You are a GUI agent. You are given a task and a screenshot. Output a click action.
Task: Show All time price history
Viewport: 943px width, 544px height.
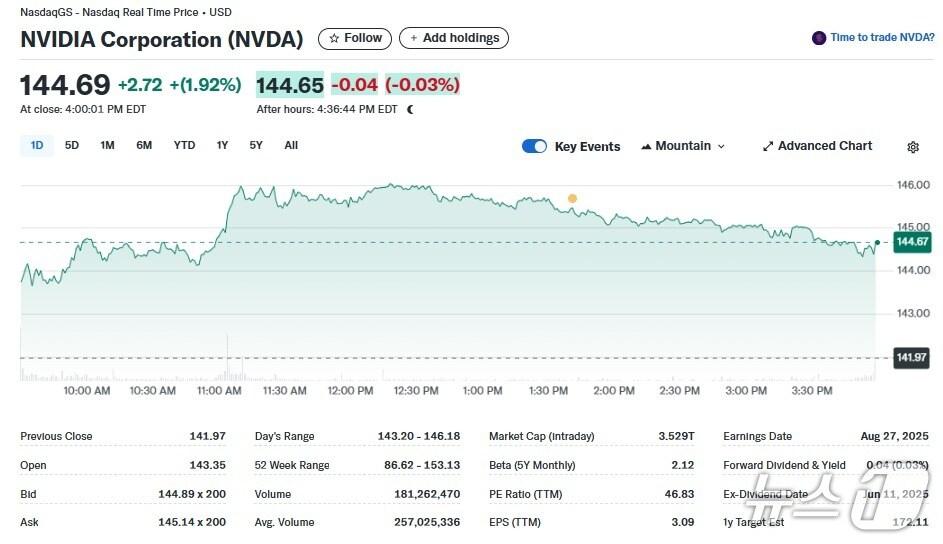coord(291,146)
